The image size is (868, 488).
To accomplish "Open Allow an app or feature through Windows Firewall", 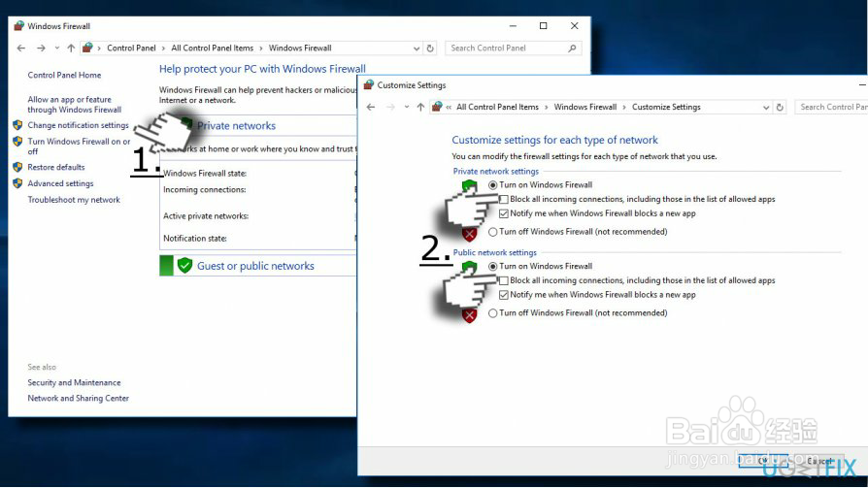I will [74, 105].
